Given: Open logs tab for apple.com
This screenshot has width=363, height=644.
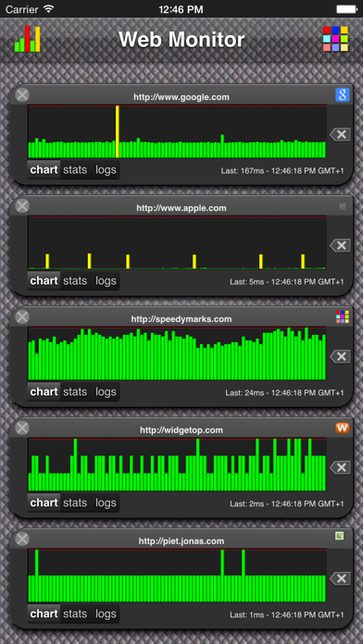Looking at the screenshot, I should [106, 281].
